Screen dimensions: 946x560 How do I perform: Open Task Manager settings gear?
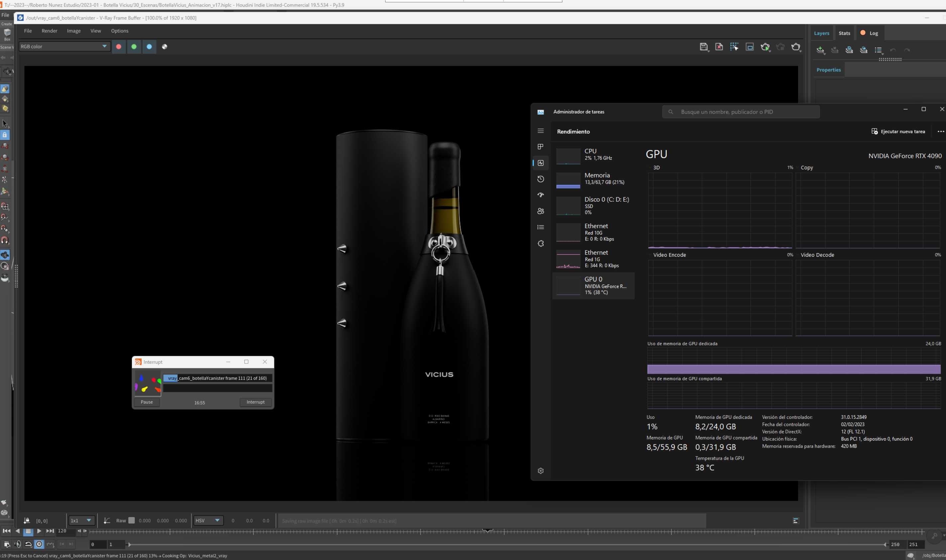[x=540, y=471]
